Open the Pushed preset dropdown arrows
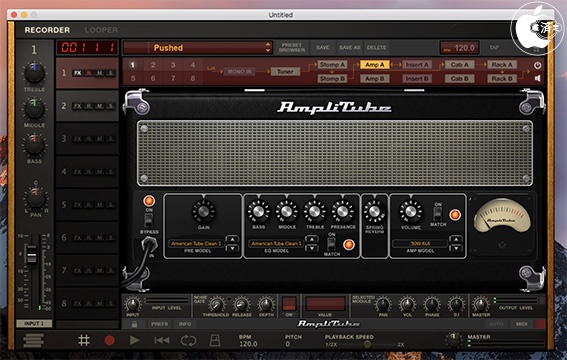The image size is (567, 360). (x=268, y=47)
